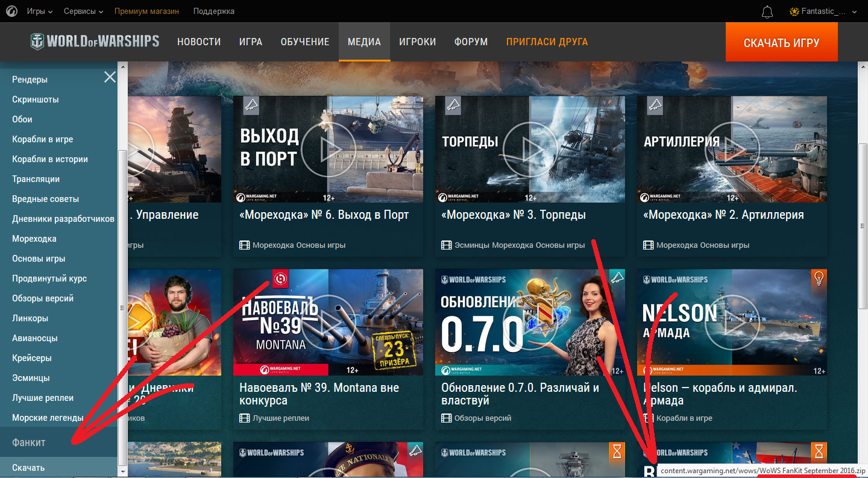Click the Wargaming logo icon in top bar

point(12,11)
